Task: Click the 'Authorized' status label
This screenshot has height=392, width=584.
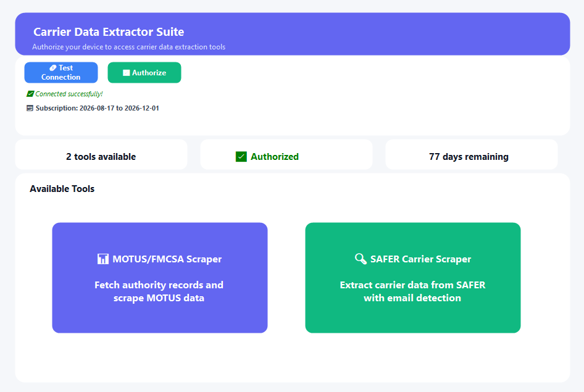Action: pos(275,157)
